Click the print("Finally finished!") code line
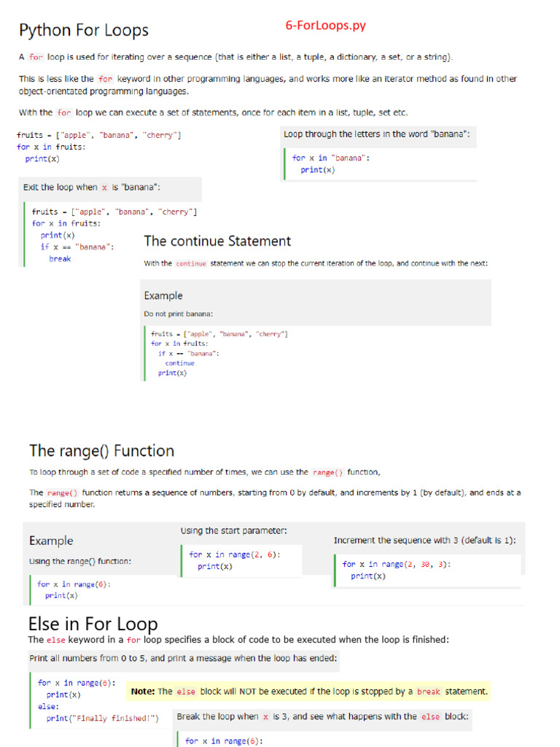560x747 pixels. [102, 719]
